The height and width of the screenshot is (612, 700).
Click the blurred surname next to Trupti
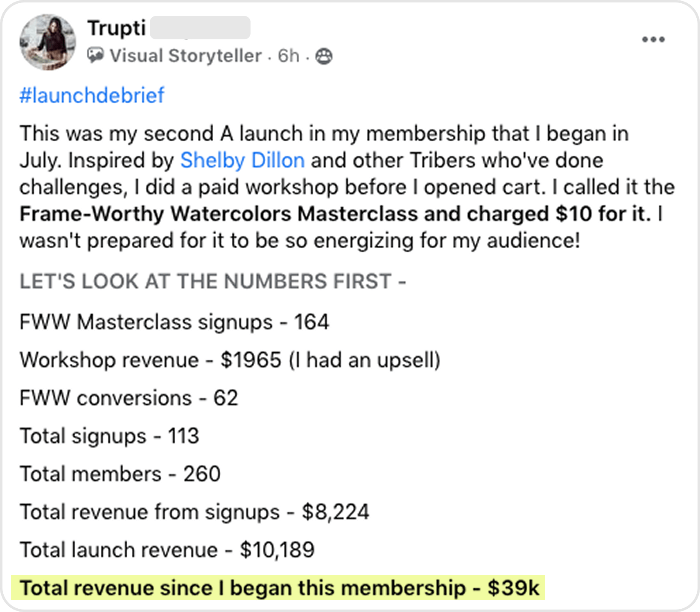pos(200,28)
